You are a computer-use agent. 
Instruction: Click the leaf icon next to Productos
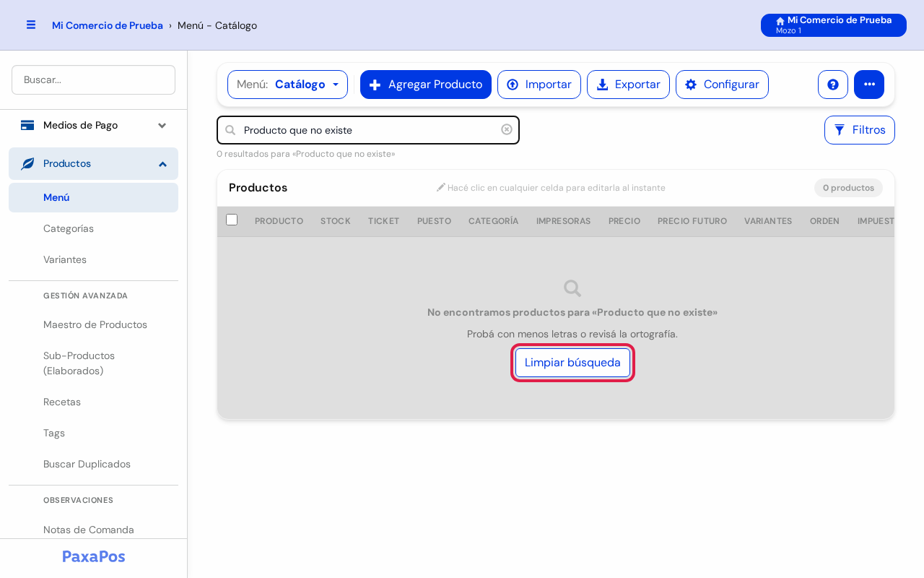pos(27,164)
